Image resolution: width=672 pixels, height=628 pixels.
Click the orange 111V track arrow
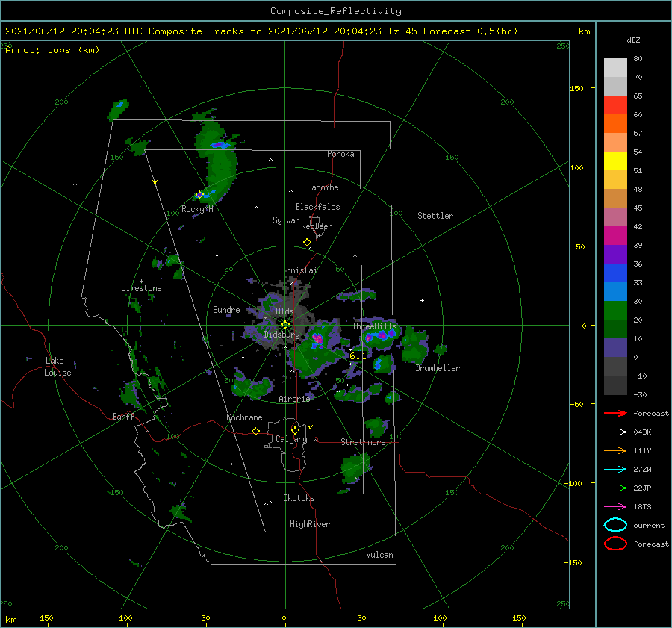tap(615, 450)
